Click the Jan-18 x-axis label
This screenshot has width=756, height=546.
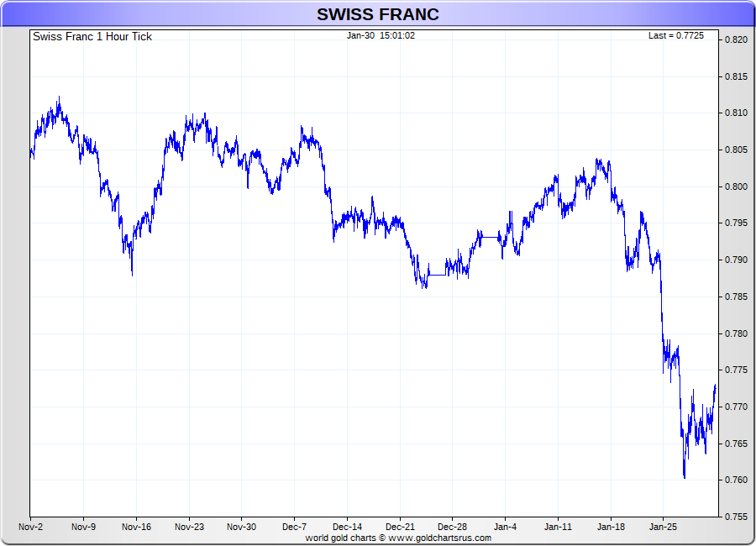[611, 528]
